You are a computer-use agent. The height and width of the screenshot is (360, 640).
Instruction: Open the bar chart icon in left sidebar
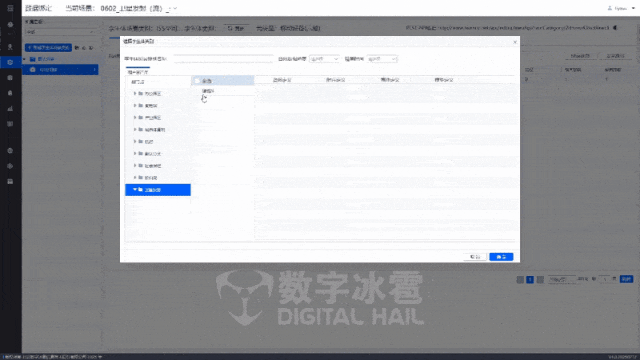point(10,109)
